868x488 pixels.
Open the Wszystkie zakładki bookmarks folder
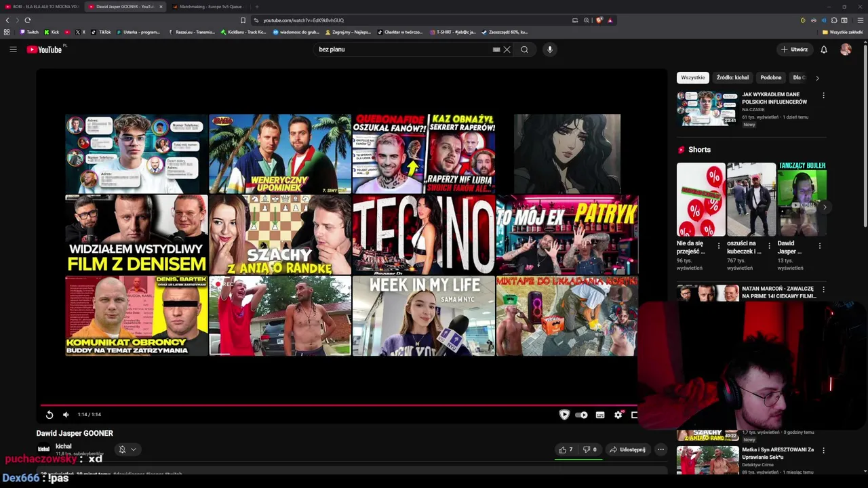(843, 32)
